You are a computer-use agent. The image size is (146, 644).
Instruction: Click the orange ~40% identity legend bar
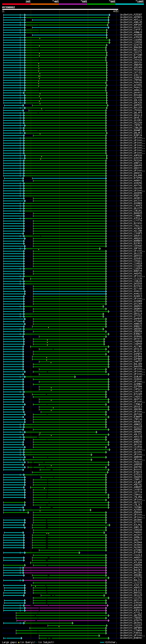coord(45,4)
